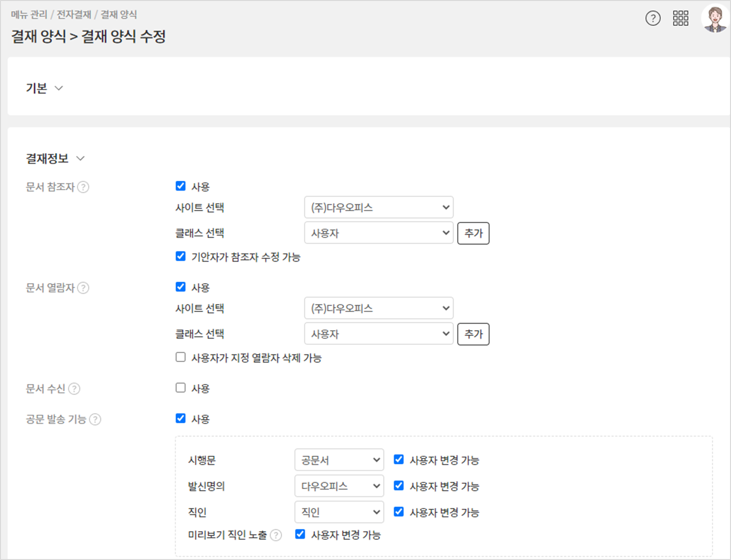Click 추가 button in 문서 열람자 section
Screen dimensions: 731x560
pos(473,334)
